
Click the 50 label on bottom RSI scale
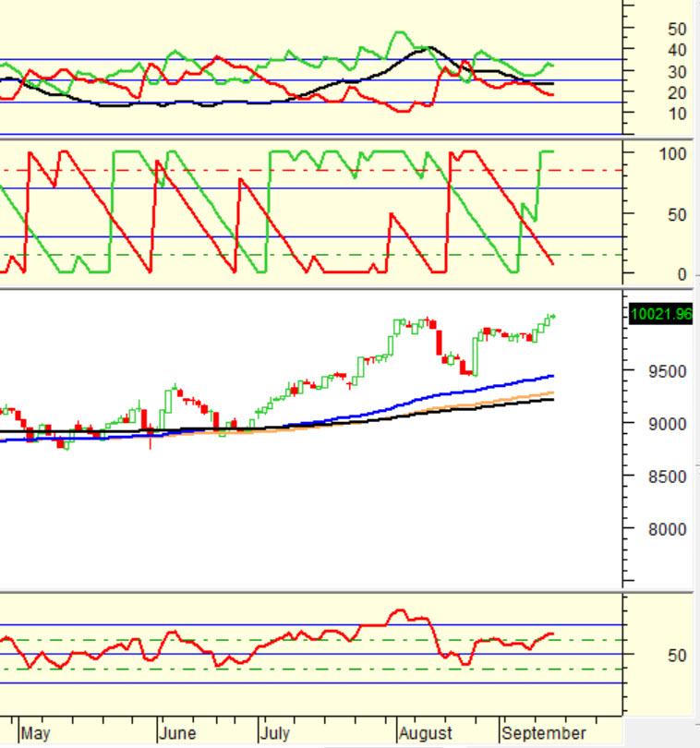tap(677, 656)
